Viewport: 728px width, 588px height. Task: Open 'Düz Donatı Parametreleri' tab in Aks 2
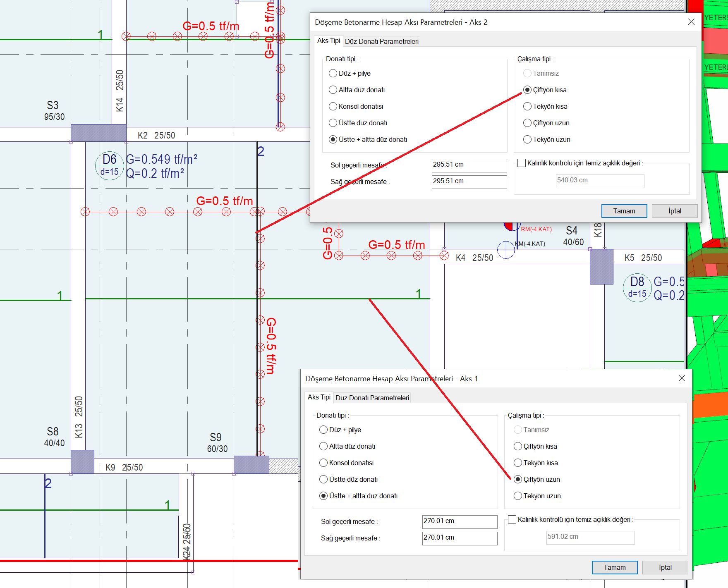(381, 41)
